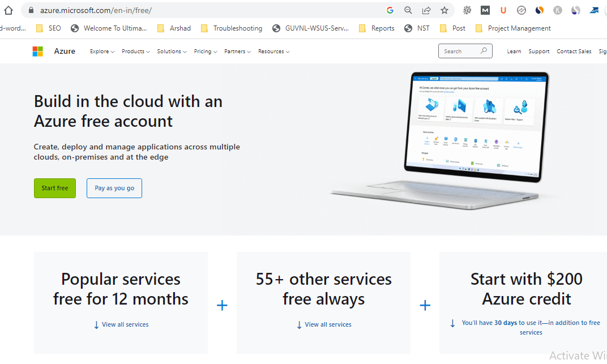Click the share page icon
The image size is (607, 364).
click(426, 10)
